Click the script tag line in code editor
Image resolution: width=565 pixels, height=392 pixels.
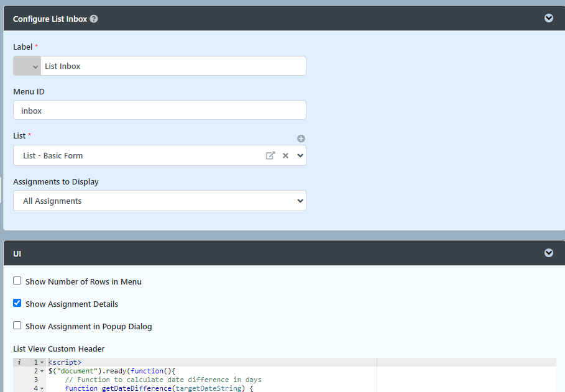point(65,362)
